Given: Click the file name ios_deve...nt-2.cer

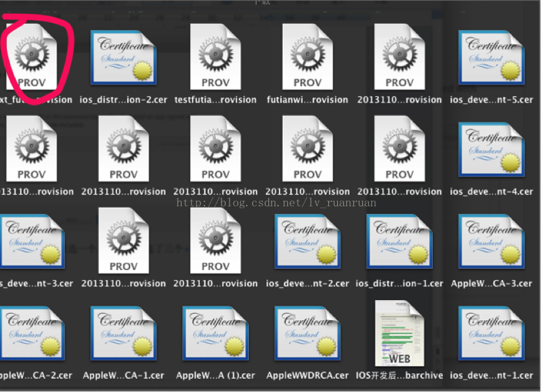Looking at the screenshot, I should point(308,284).
